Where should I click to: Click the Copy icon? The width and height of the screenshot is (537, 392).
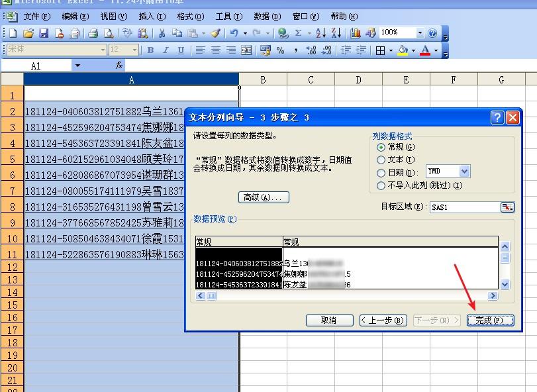point(177,33)
